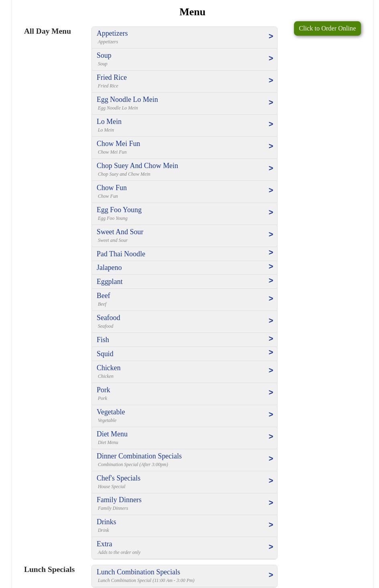Open the Chef's Specials category
Viewport: 379px width, 588px height.
(118, 478)
